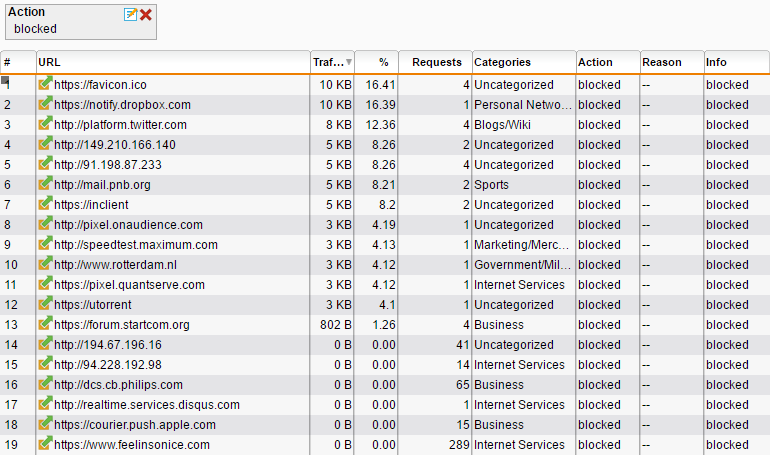Image resolution: width=779 pixels, height=460 pixels.
Task: Open the https://notify.dropbox.com URL
Action: click(122, 105)
